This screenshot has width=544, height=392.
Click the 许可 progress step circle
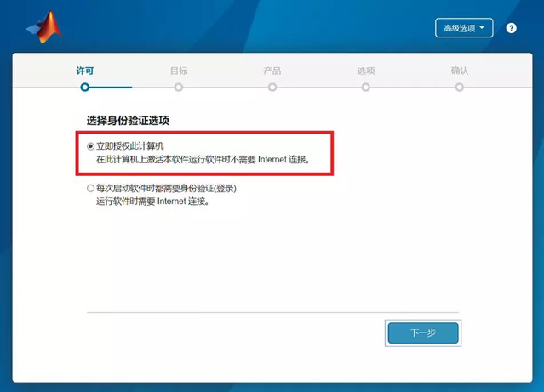pyautogui.click(x=85, y=88)
